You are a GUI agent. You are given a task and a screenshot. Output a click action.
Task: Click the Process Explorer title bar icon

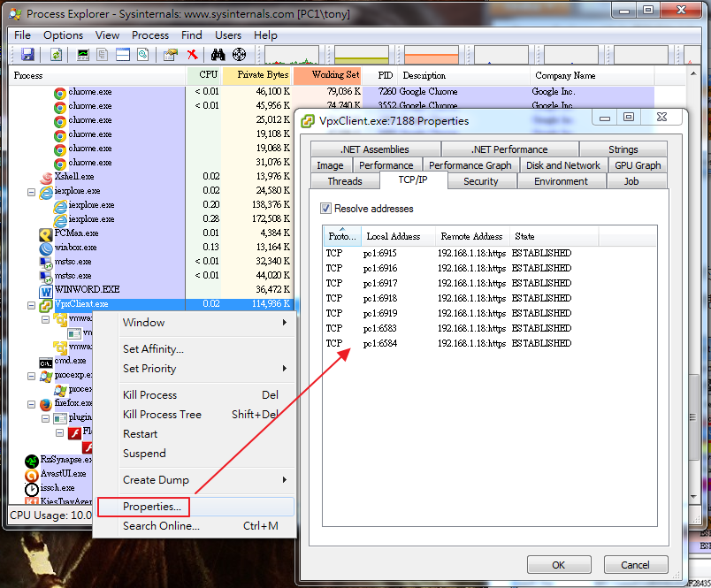(15, 14)
